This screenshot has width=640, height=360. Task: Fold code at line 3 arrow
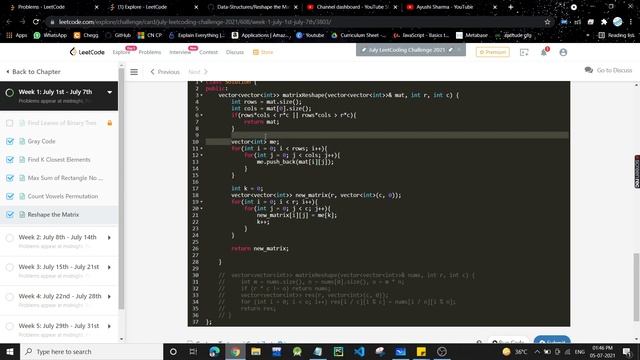[x=202, y=95]
